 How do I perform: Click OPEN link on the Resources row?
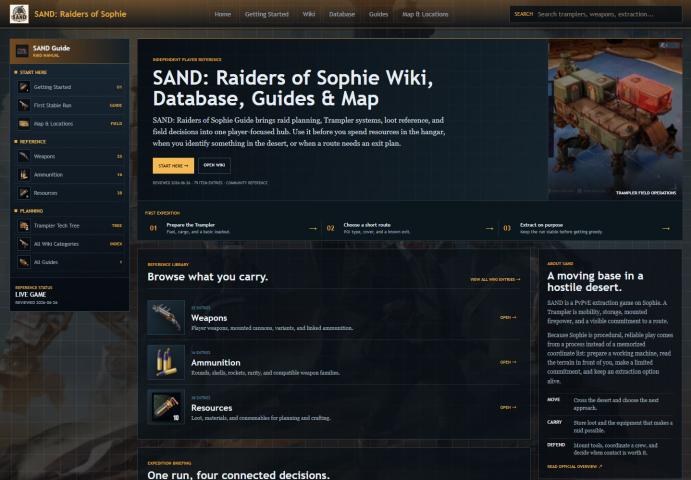pos(508,407)
